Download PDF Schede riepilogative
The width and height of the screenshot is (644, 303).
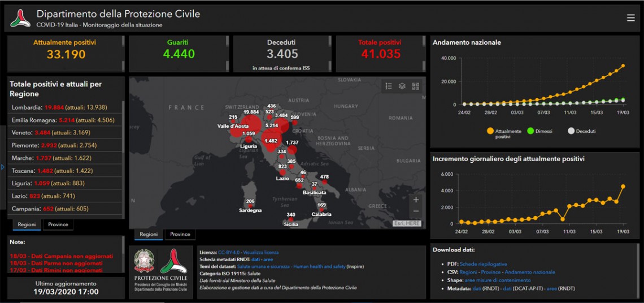pos(484,264)
